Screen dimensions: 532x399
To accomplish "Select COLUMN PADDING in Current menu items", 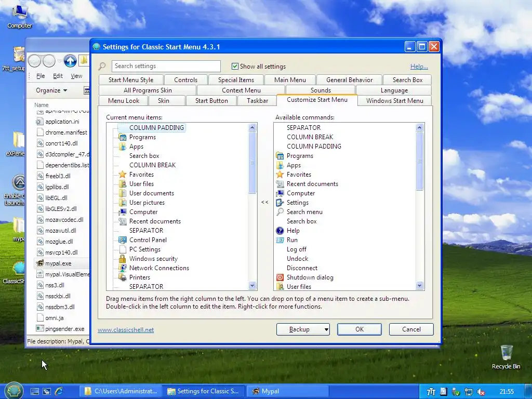I will [156, 128].
